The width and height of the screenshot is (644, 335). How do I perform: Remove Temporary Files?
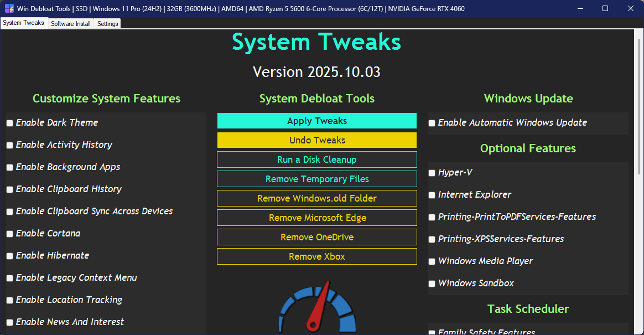coord(316,179)
